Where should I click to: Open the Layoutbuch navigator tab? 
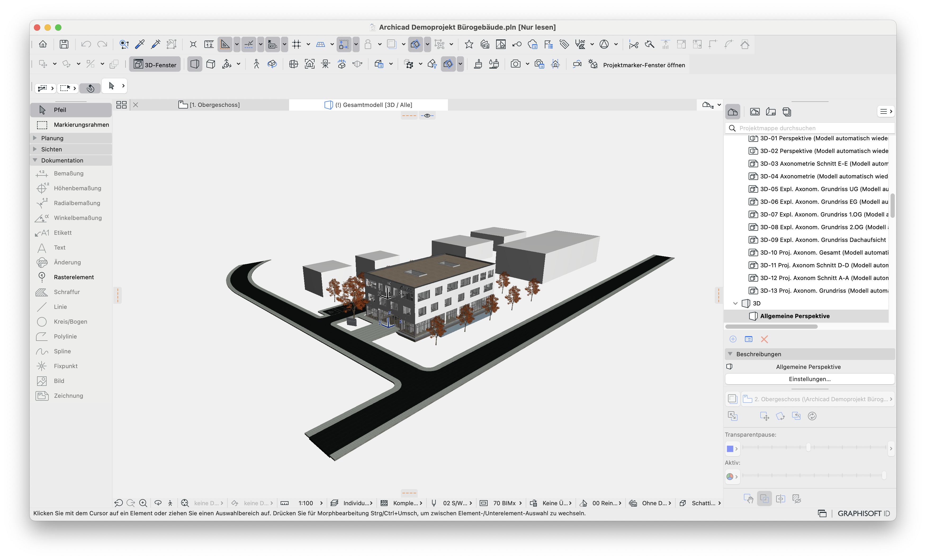(x=771, y=111)
